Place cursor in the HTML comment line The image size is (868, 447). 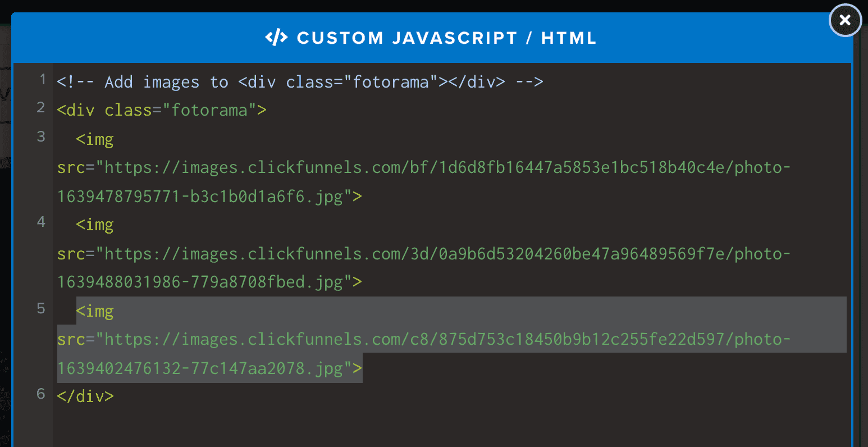300,83
